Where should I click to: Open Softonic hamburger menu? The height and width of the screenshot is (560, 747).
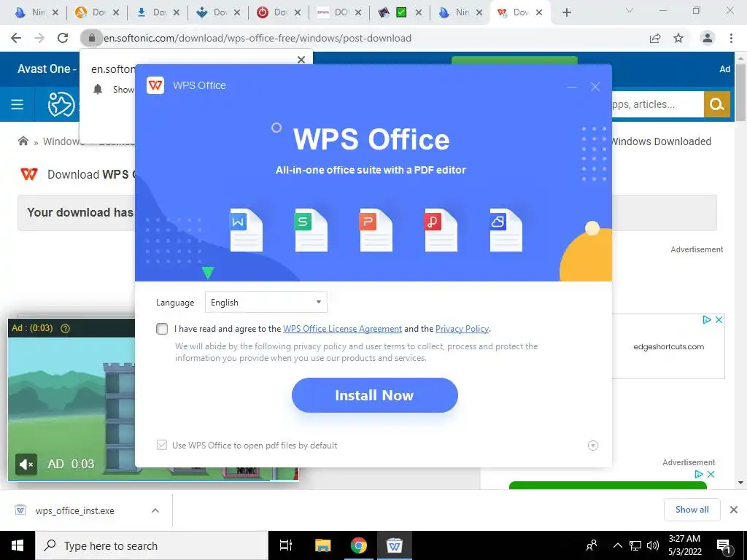click(x=18, y=104)
